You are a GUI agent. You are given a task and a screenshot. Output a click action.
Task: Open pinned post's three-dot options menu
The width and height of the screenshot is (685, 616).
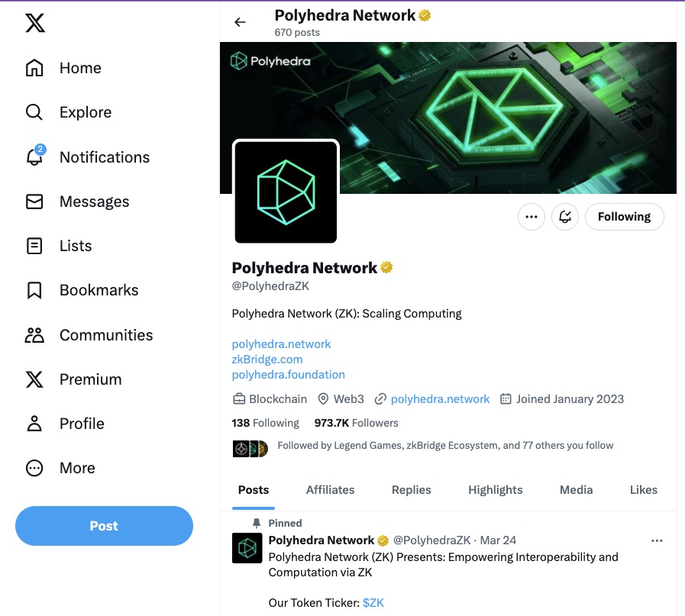click(x=657, y=540)
